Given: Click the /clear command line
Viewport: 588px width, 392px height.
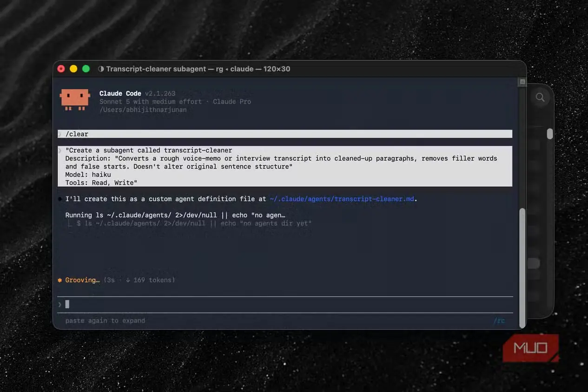Looking at the screenshot, I should point(285,134).
